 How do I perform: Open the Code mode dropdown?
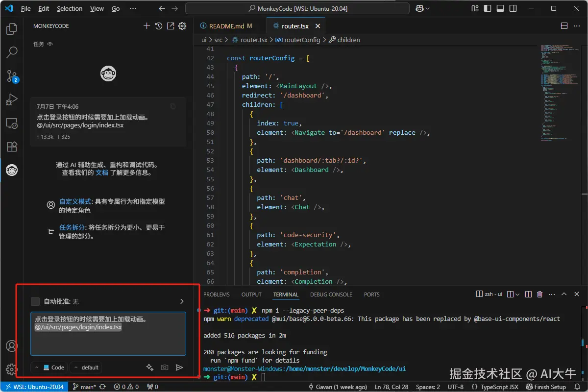49,367
